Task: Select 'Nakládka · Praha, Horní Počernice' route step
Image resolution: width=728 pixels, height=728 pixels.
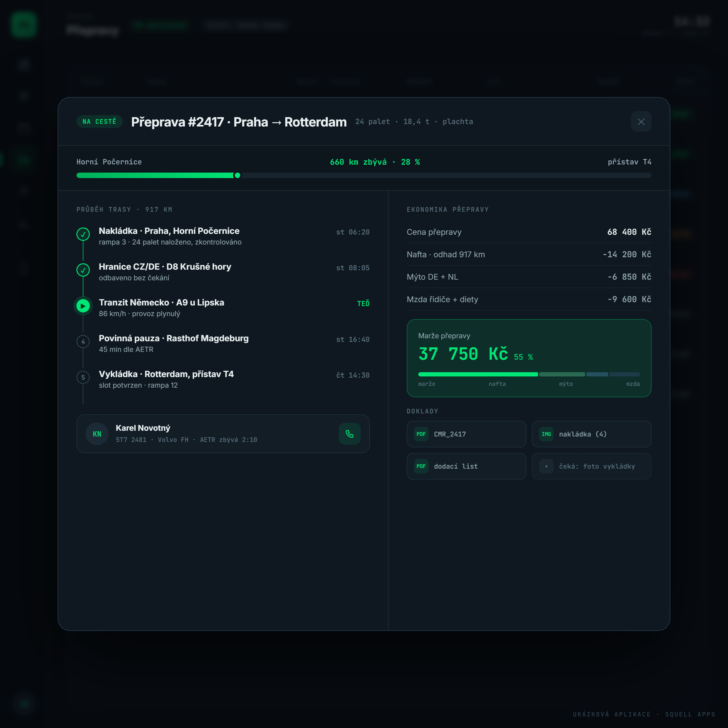Action: point(223,236)
